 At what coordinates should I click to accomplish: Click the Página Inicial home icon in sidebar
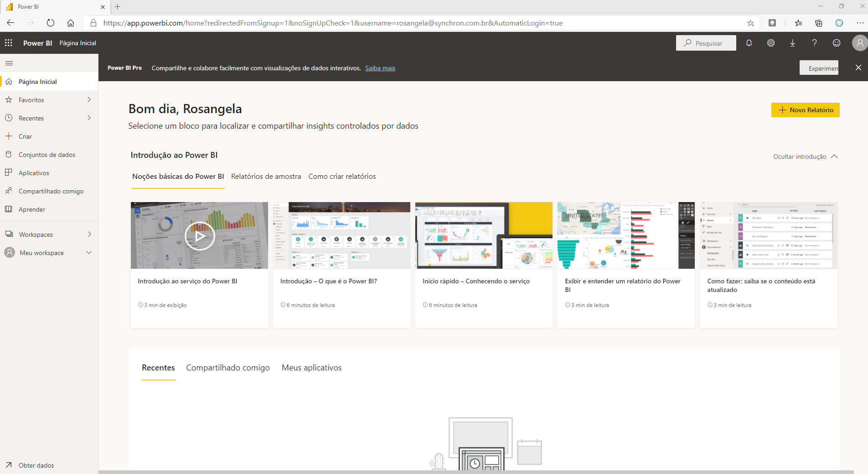(x=9, y=82)
